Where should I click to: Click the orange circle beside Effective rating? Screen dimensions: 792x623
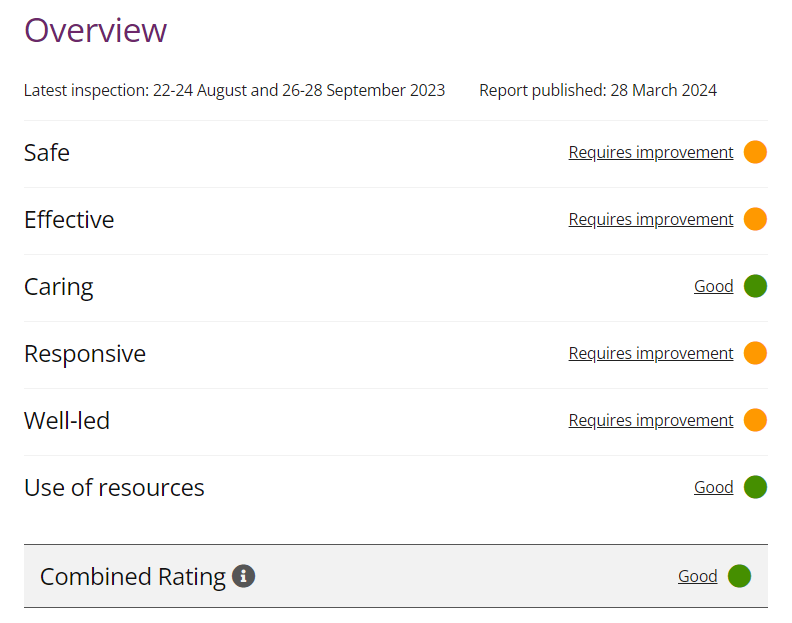tap(755, 219)
